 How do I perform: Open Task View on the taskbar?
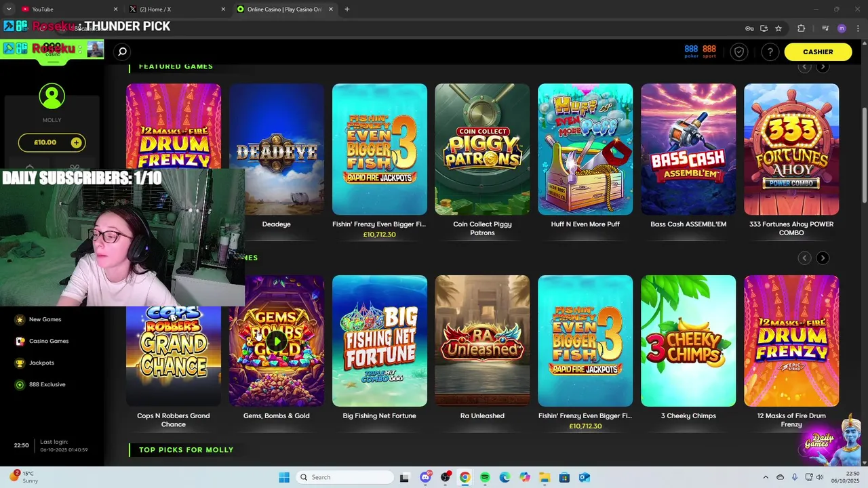[404, 477]
